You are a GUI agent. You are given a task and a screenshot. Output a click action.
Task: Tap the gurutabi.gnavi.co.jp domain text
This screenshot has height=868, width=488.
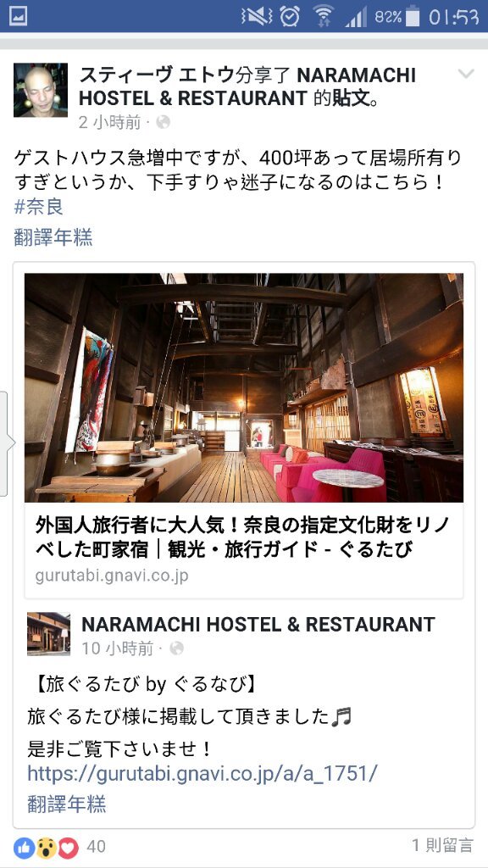pos(112,576)
